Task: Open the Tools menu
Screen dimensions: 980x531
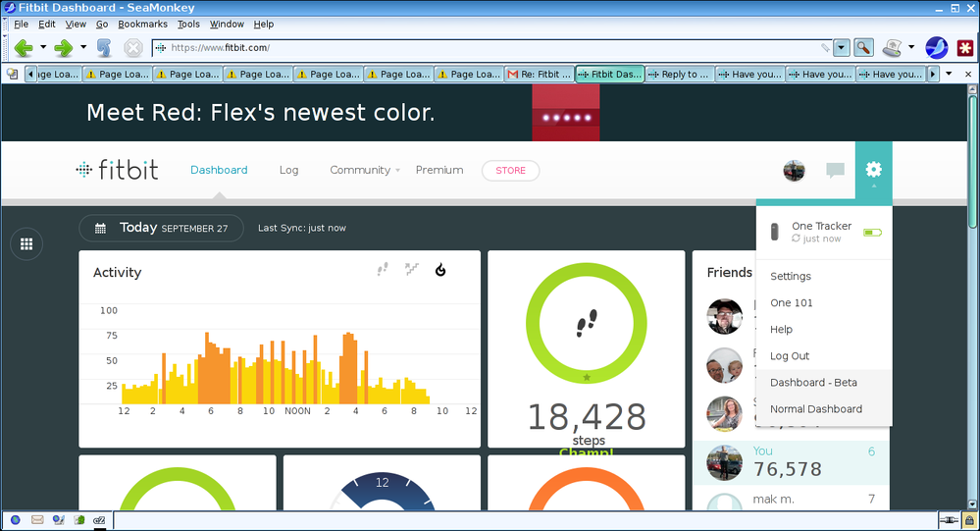Action: [188, 24]
